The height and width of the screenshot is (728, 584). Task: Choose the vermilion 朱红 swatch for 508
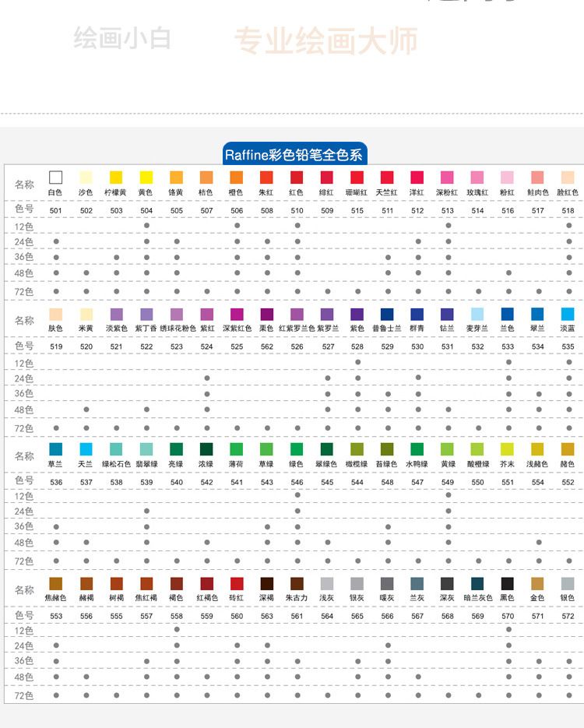pyautogui.click(x=266, y=178)
